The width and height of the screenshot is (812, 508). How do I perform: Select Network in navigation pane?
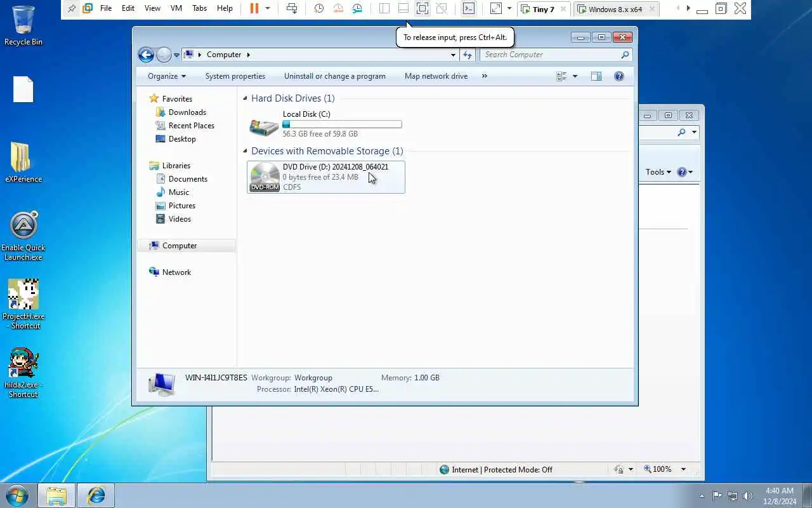point(176,272)
